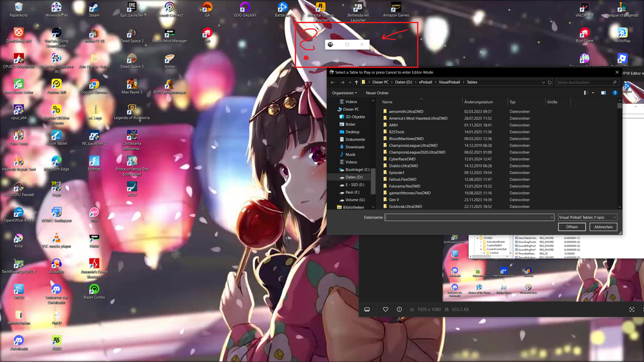This screenshot has width=644, height=362.
Task: Select the Microsoft Edge desktop shortcut
Action: click(56, 164)
